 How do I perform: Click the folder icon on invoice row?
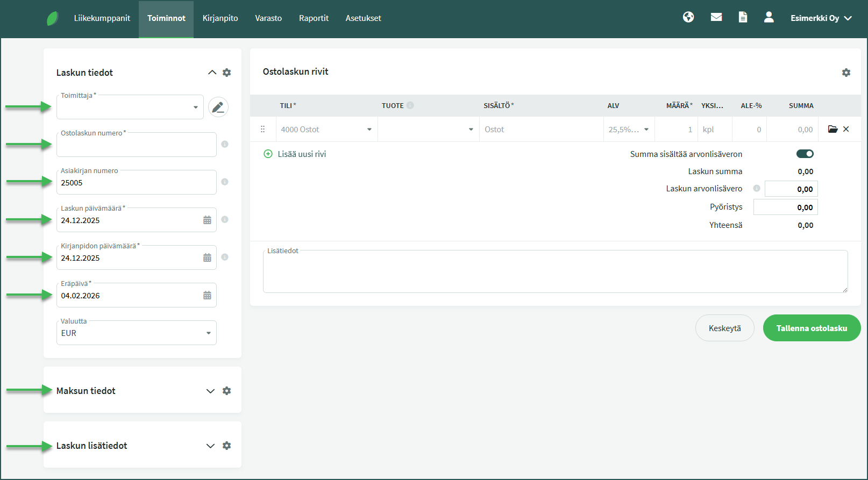pyautogui.click(x=833, y=129)
